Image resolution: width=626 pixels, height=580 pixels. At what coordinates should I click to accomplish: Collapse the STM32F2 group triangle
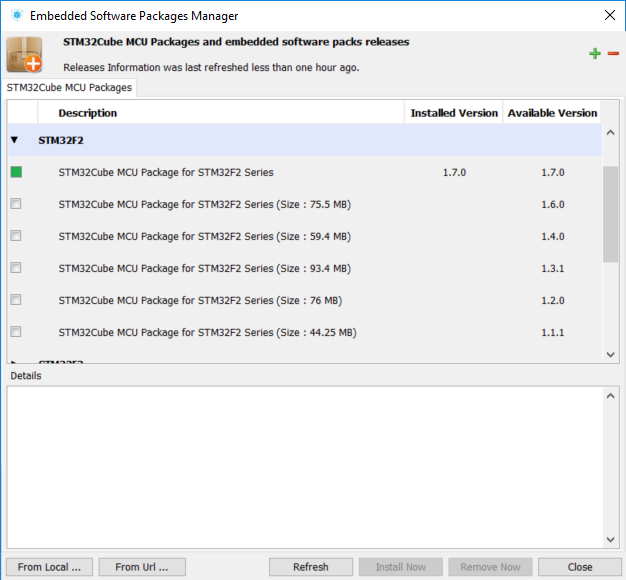click(15, 140)
